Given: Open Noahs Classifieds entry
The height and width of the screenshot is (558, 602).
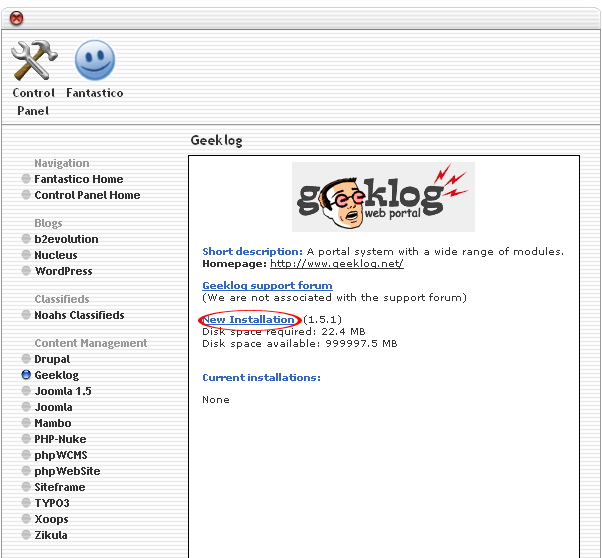Looking at the screenshot, I should 79,315.
